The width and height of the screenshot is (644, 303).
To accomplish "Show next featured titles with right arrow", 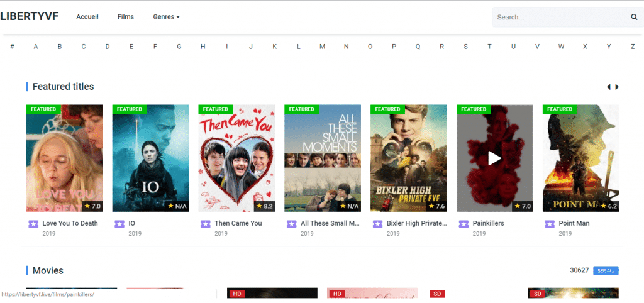I will coord(617,87).
